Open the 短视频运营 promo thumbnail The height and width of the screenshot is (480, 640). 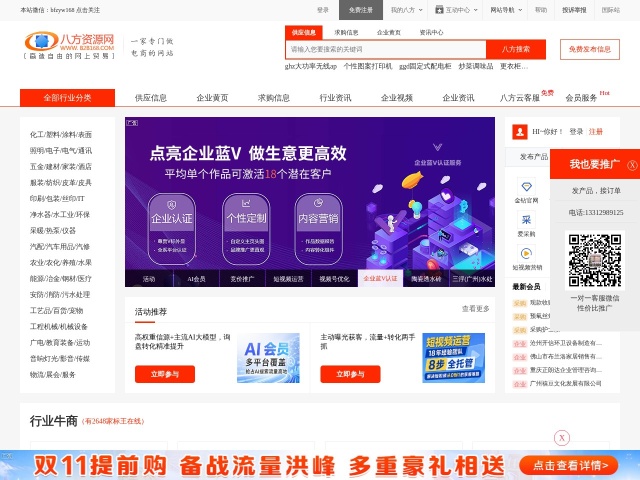pos(453,358)
